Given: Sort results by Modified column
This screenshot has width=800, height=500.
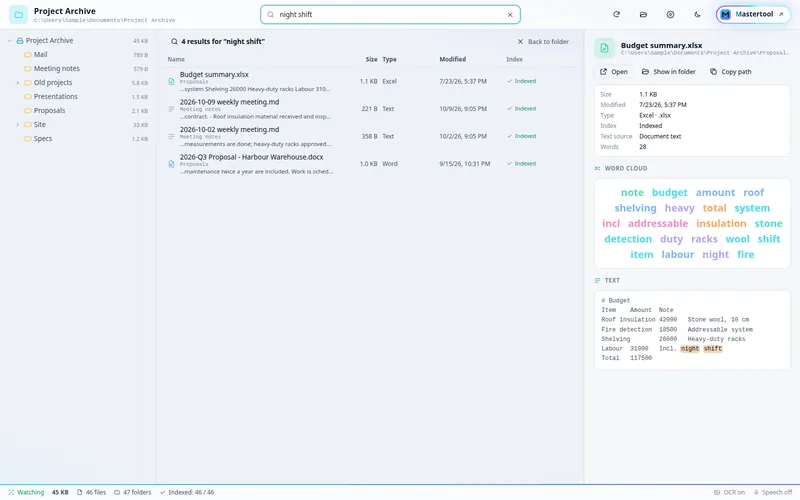Looking at the screenshot, I should tap(453, 59).
